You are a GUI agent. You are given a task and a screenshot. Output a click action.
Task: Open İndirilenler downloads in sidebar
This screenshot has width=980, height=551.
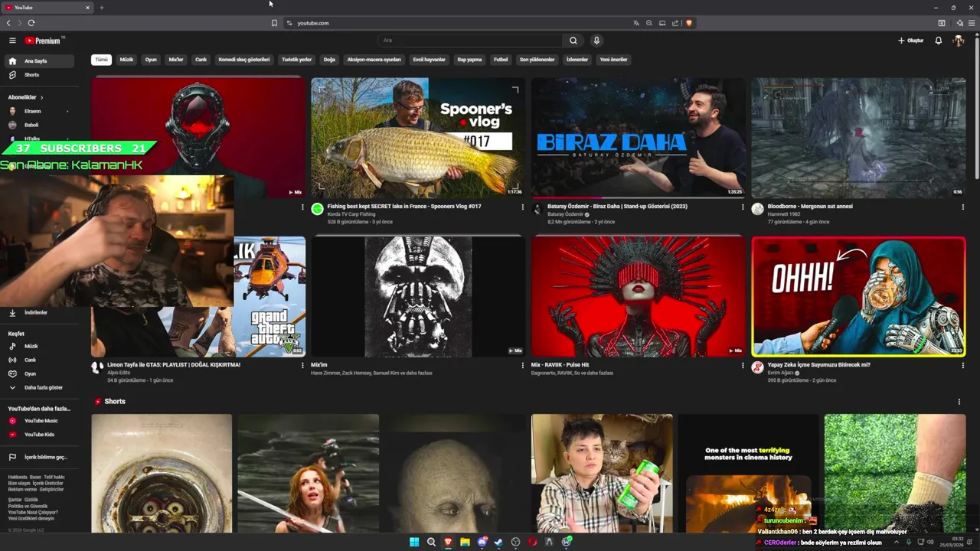click(x=41, y=312)
